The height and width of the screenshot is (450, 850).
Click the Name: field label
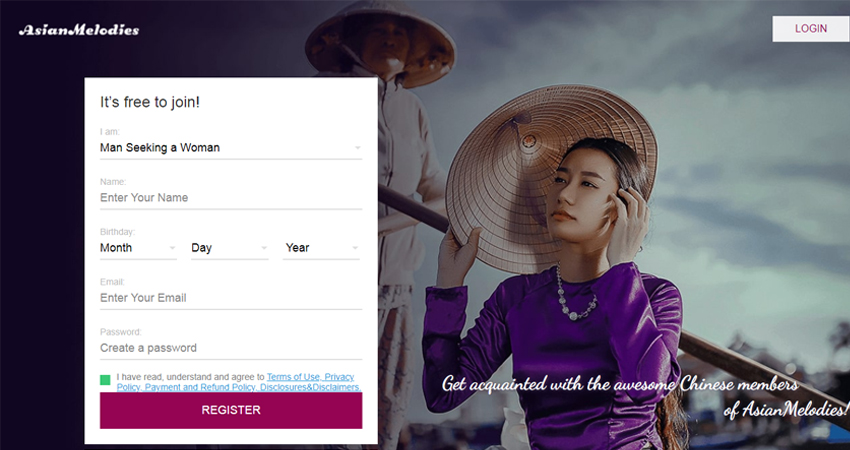[x=113, y=182]
